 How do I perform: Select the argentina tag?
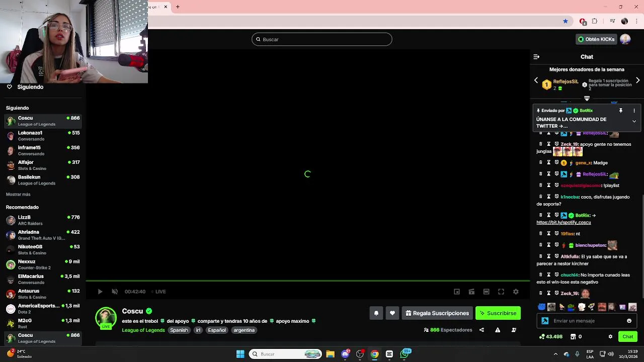[244, 330]
